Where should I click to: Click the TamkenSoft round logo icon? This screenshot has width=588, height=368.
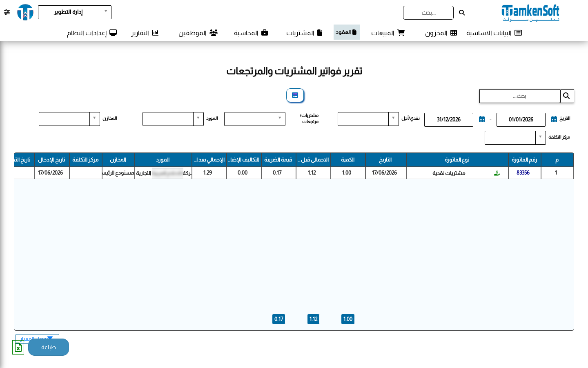tap(25, 12)
